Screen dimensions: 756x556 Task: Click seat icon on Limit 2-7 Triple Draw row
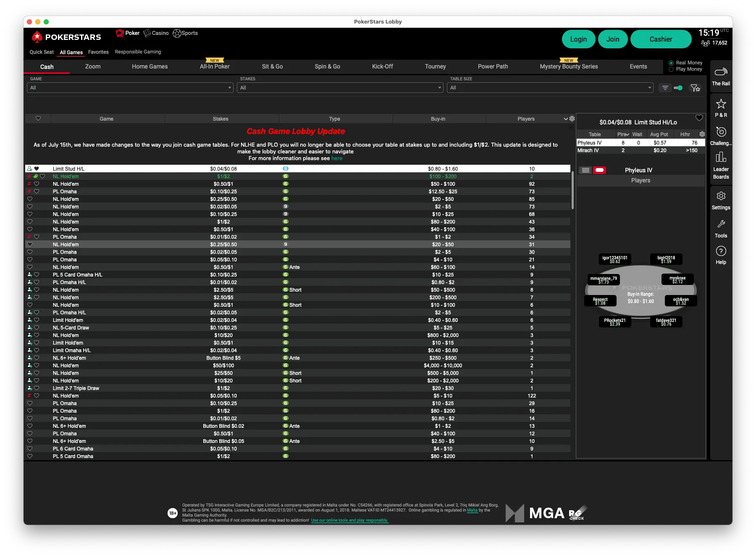29,388
